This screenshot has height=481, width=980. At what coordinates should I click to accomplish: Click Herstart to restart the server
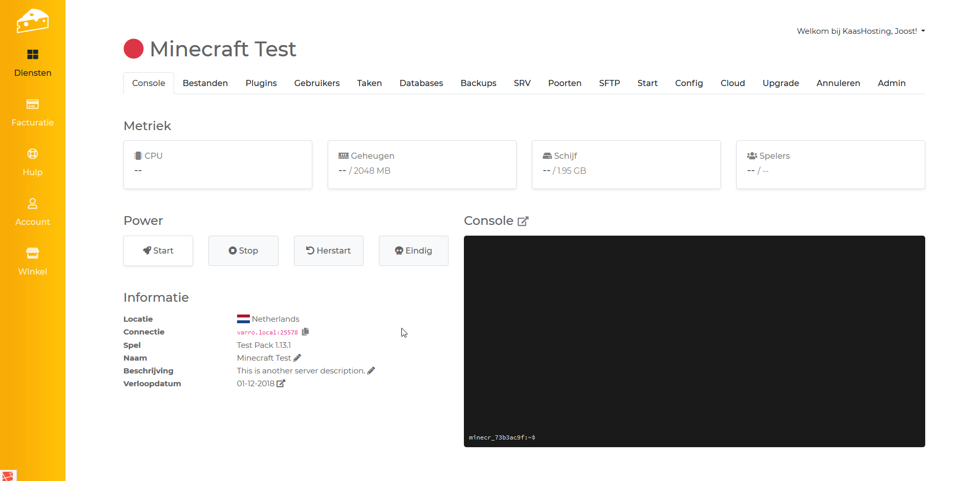[x=328, y=250]
